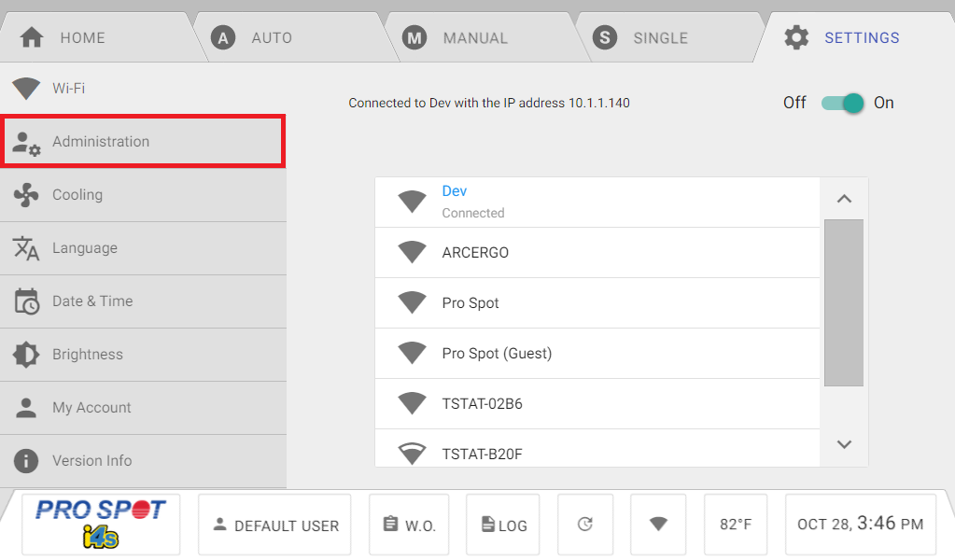The width and height of the screenshot is (955, 560).
Task: Open Wi-Fi settings in the sidebar
Action: (x=143, y=89)
